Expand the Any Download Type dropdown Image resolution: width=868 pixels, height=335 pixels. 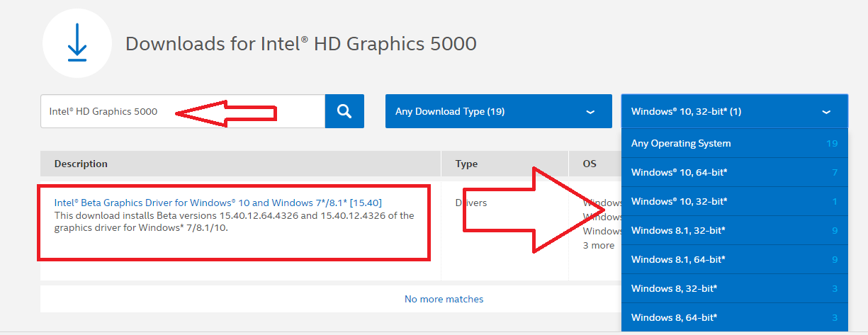(x=497, y=111)
